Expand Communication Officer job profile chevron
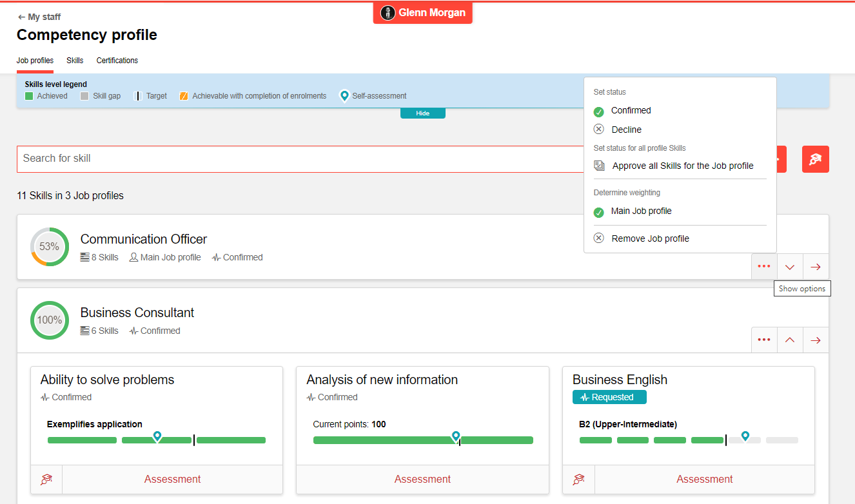This screenshot has width=855, height=504. click(x=790, y=267)
